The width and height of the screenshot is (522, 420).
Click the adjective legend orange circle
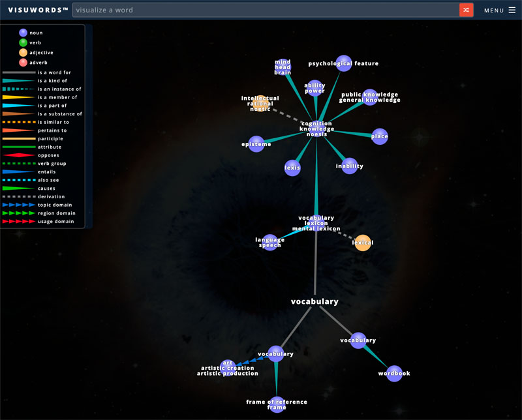[23, 53]
